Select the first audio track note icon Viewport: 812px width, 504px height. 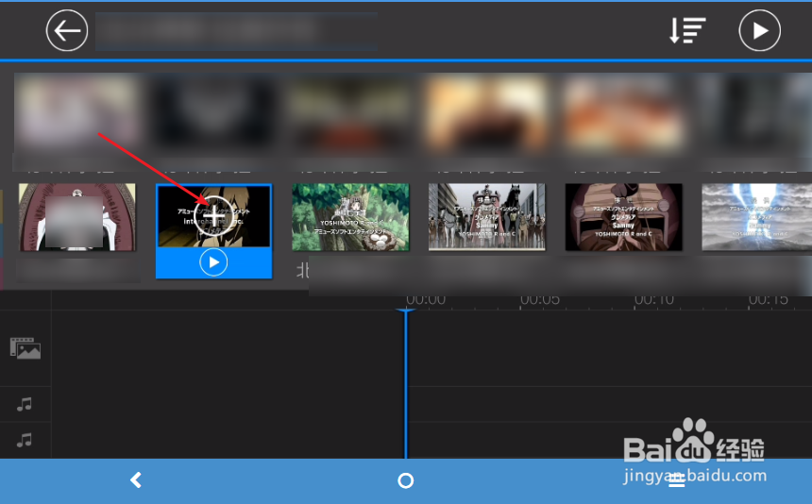pyautogui.click(x=25, y=404)
